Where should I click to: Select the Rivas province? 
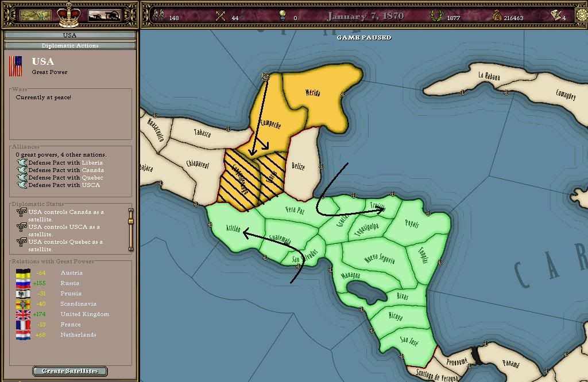403,296
